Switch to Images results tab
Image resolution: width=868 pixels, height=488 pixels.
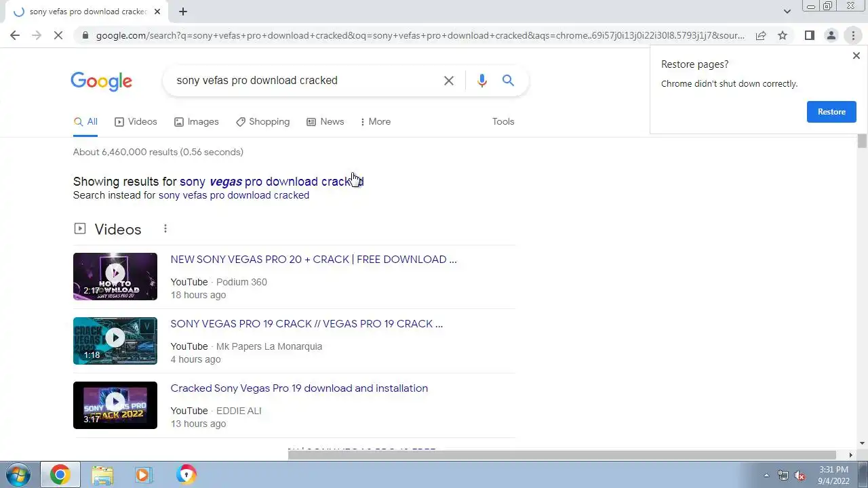(197, 122)
